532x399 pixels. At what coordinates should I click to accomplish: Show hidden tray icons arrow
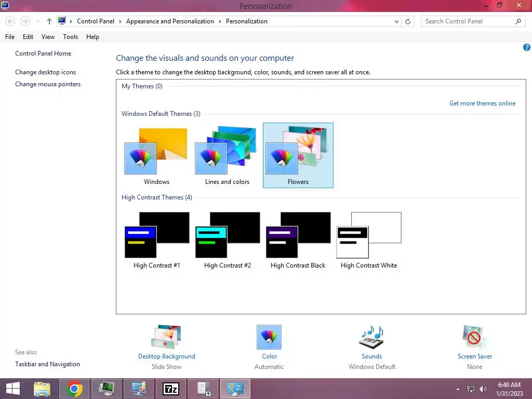tap(458, 389)
